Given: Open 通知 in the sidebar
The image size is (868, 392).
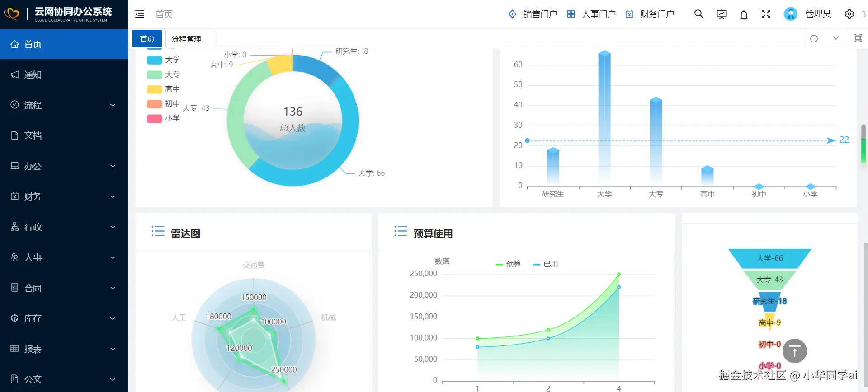Looking at the screenshot, I should coord(64,75).
